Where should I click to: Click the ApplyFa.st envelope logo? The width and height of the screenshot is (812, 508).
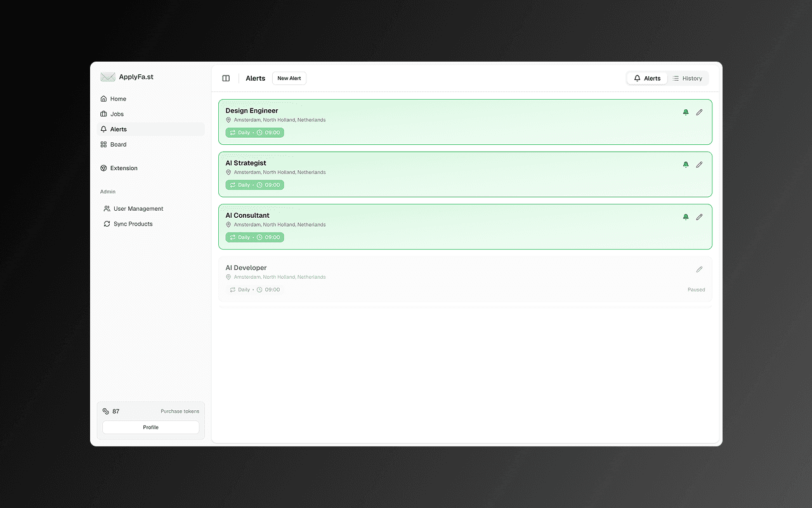coord(107,76)
